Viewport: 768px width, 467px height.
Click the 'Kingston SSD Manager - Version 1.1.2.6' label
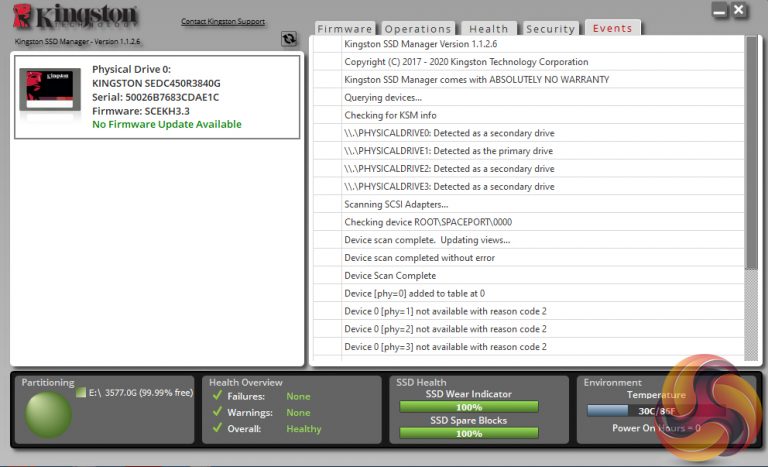tap(77, 42)
